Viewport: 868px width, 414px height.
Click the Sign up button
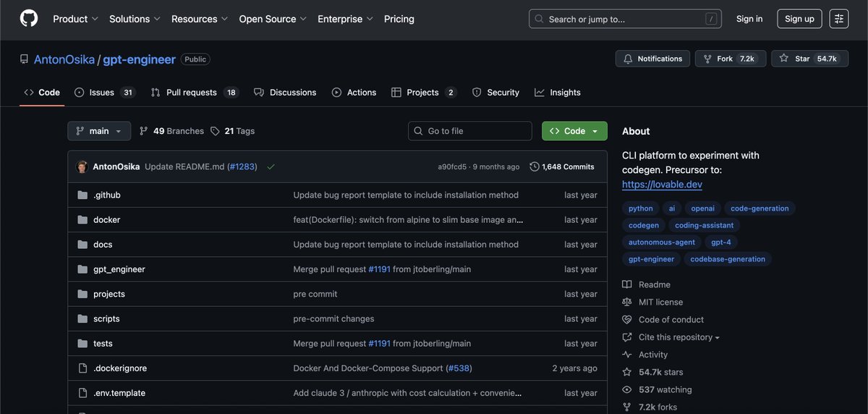[x=799, y=19]
